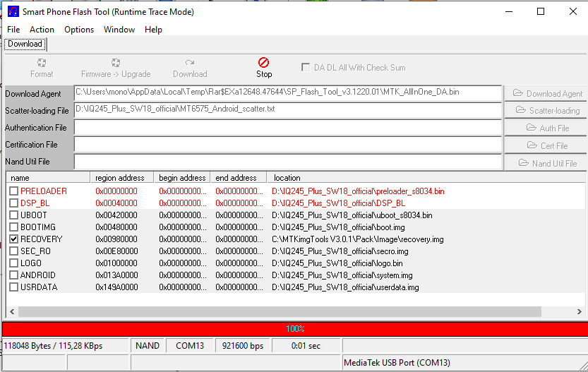The height and width of the screenshot is (372, 588).
Task: Click the COM13 status bar entry
Action: click(x=190, y=346)
